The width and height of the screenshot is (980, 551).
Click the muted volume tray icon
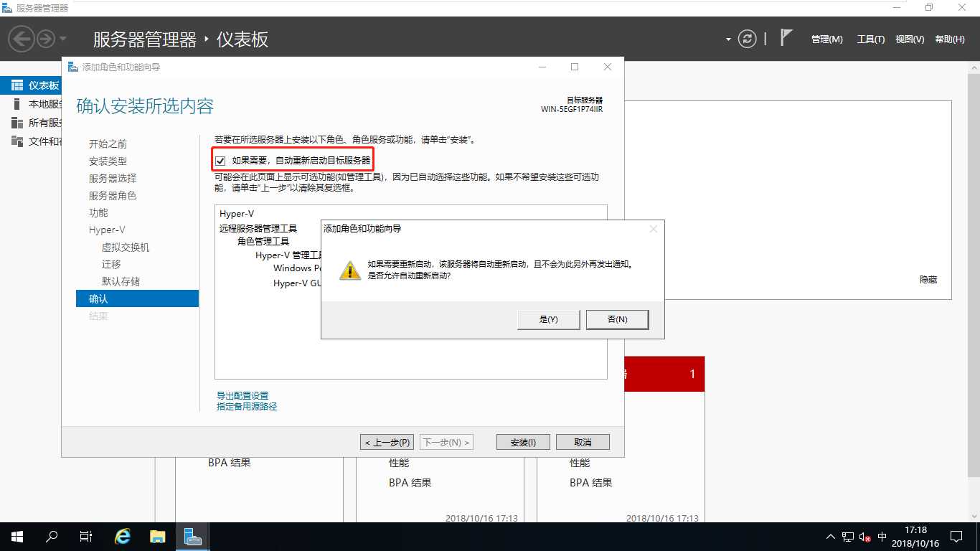865,537
